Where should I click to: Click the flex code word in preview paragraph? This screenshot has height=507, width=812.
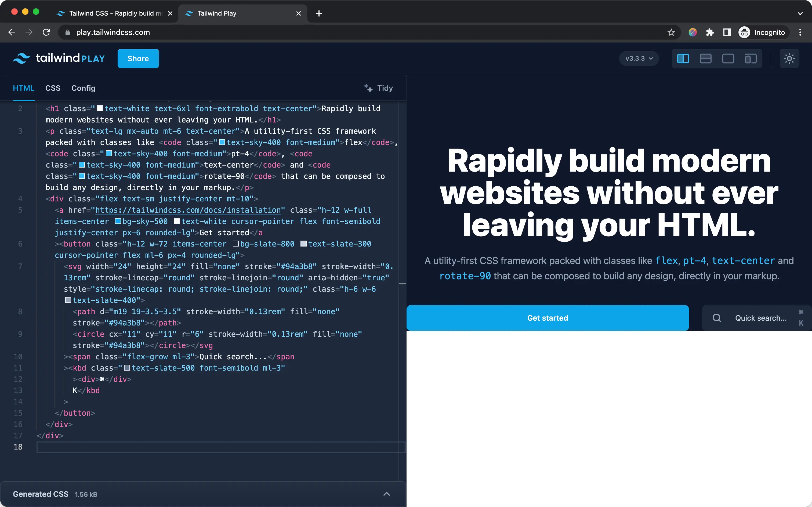[x=666, y=260]
